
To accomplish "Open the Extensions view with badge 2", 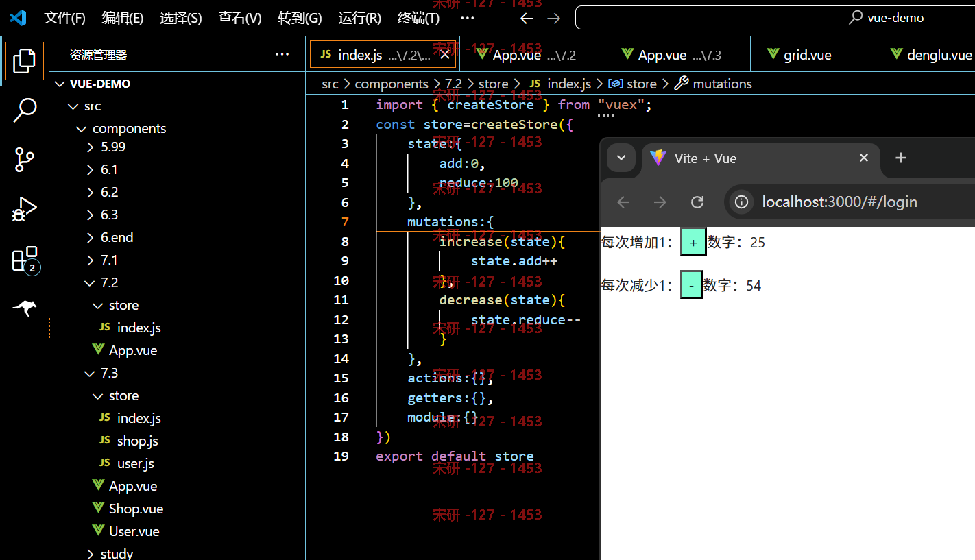I will coord(25,260).
